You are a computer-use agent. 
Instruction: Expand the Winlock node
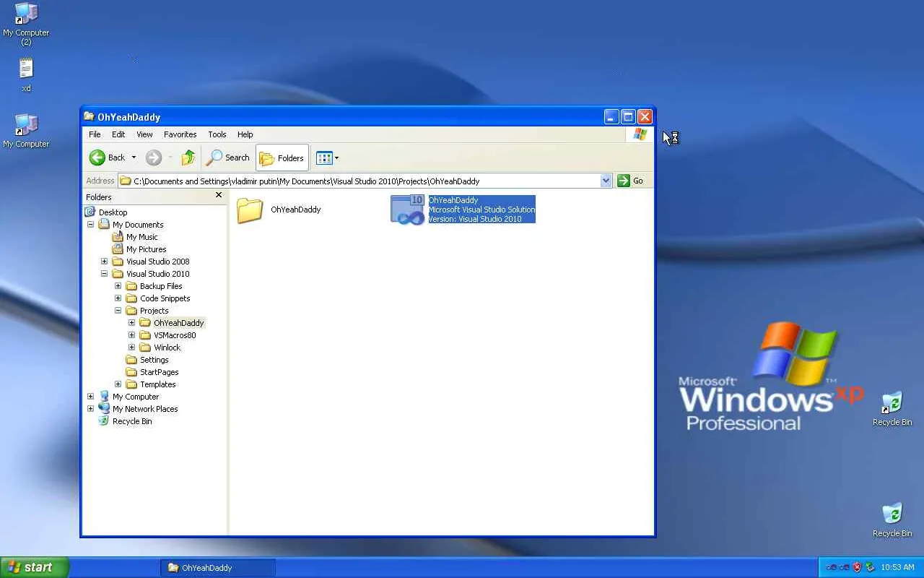pos(132,348)
